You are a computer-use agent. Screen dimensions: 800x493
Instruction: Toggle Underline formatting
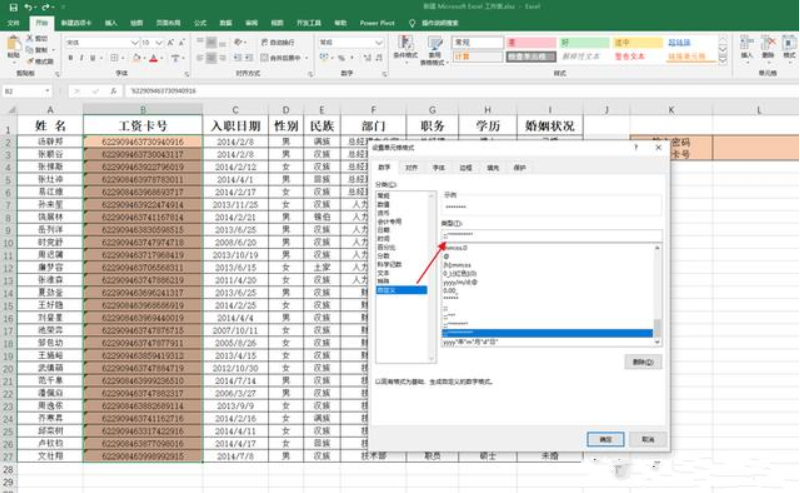[93, 58]
